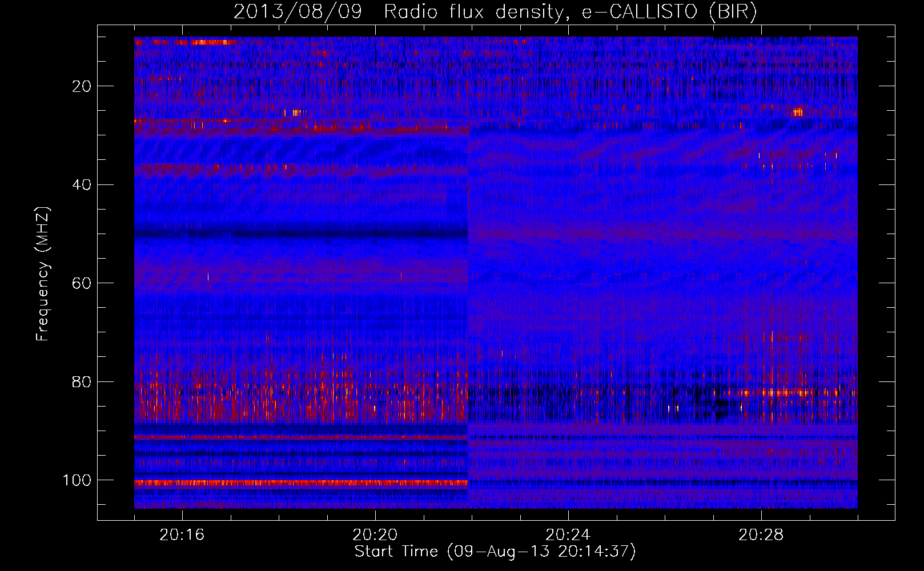Click the "20:16" time tick label

pyautogui.click(x=182, y=535)
